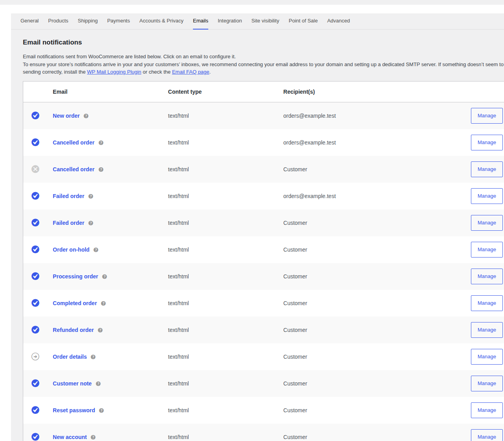Click the help icon beside Order details
Image resolution: width=504 pixels, height=441 pixels.
[93, 357]
